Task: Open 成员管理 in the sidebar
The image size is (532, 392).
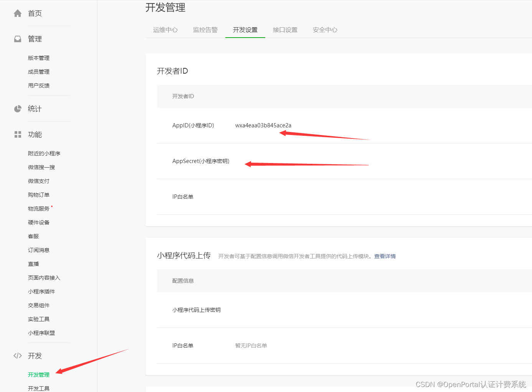Action: [39, 72]
